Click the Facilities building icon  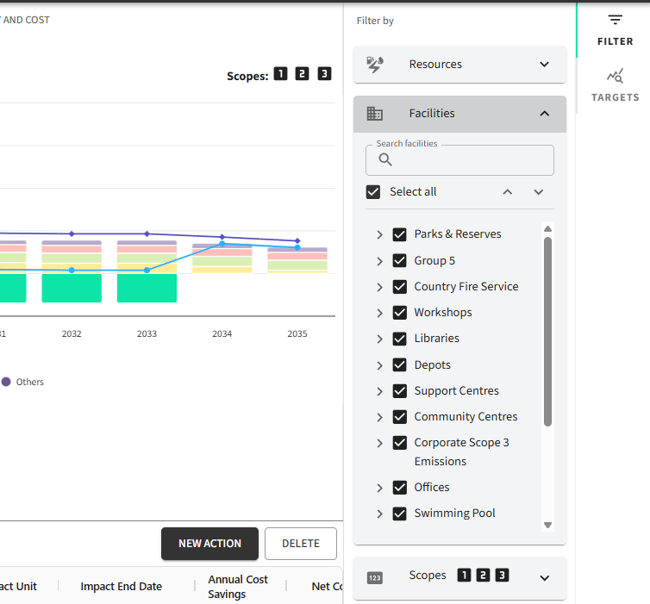coord(375,114)
